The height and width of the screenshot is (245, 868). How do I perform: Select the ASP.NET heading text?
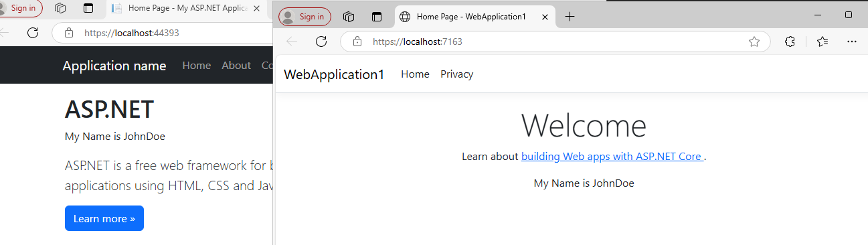coord(109,109)
